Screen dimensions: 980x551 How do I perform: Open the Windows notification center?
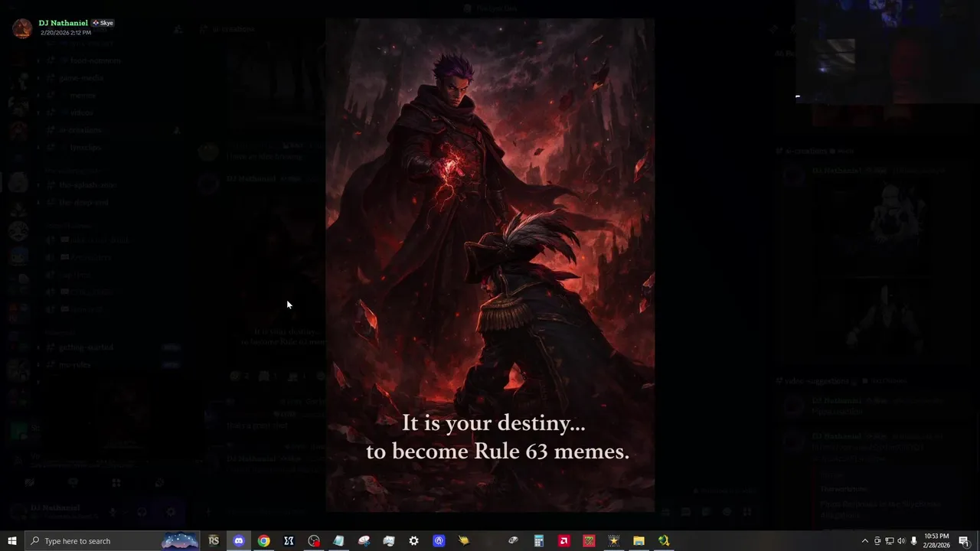964,541
